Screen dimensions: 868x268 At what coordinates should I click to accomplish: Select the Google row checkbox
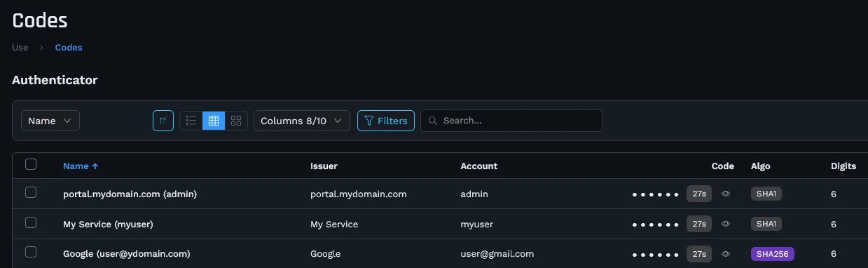31,252
